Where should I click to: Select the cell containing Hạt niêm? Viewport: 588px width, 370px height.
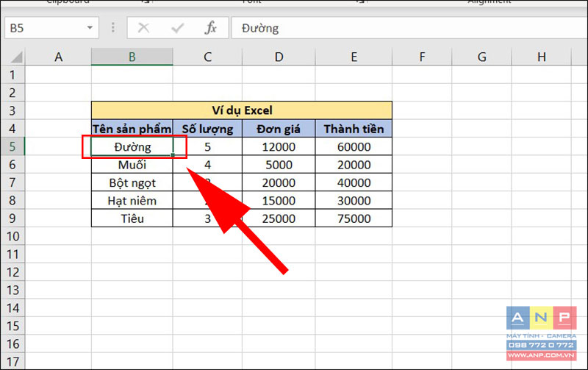pos(132,200)
